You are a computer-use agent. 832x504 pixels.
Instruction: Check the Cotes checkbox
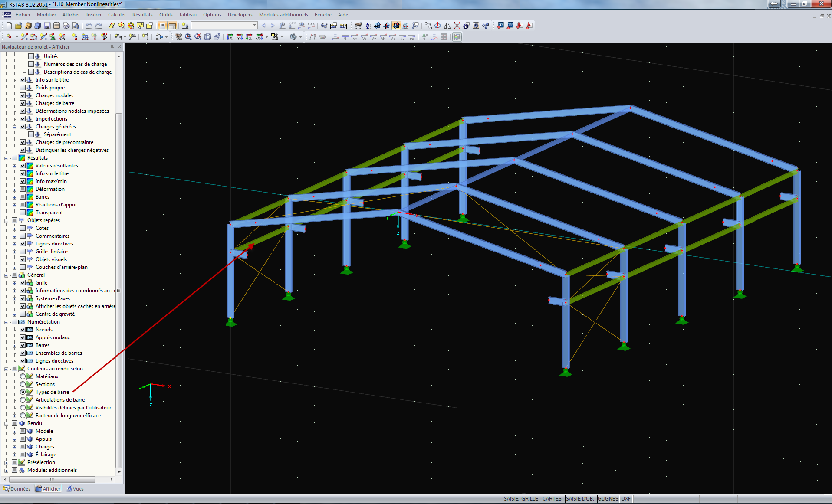click(23, 228)
